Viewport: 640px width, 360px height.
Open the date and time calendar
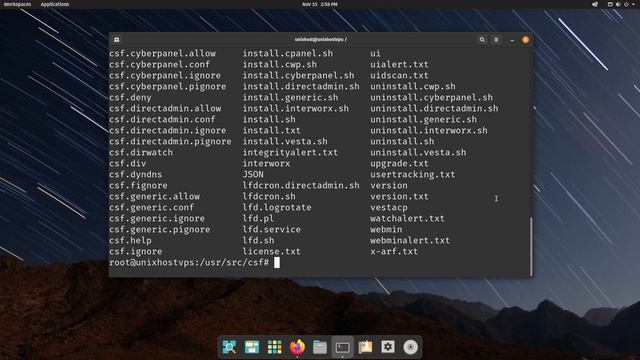click(320, 4)
